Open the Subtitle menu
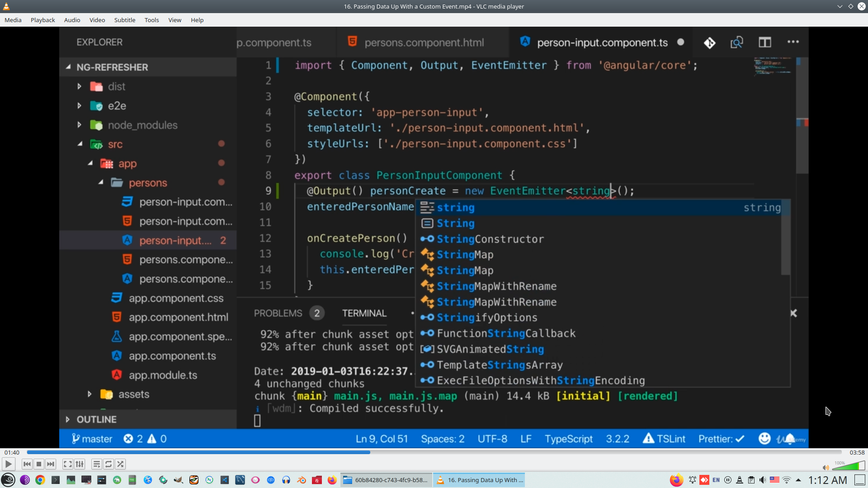Screen dimensions: 868x488 pyautogui.click(x=124, y=20)
